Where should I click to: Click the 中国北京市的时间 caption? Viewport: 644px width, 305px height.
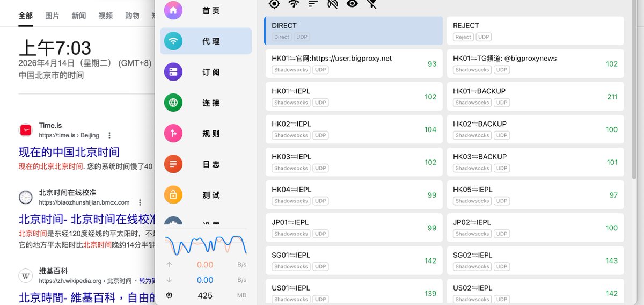click(x=51, y=75)
